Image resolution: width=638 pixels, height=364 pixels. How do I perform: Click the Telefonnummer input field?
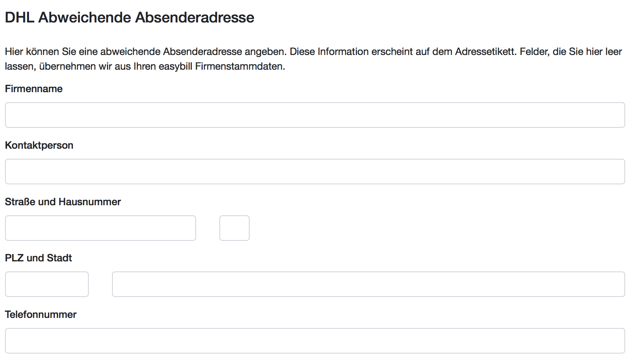(315, 341)
